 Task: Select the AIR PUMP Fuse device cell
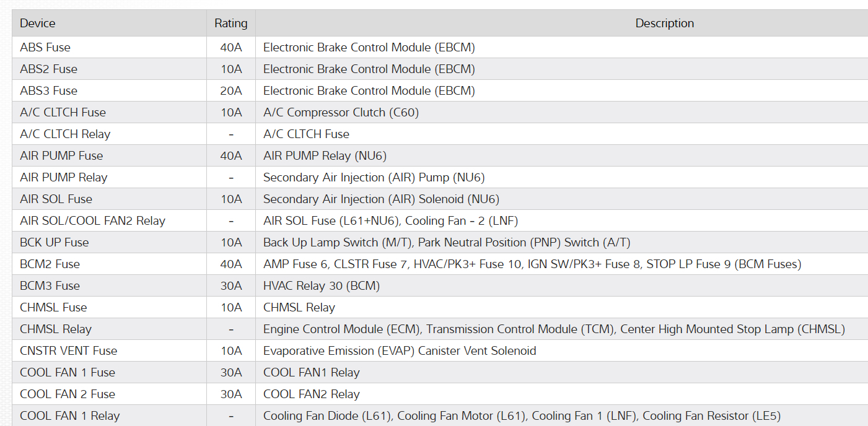pos(61,155)
